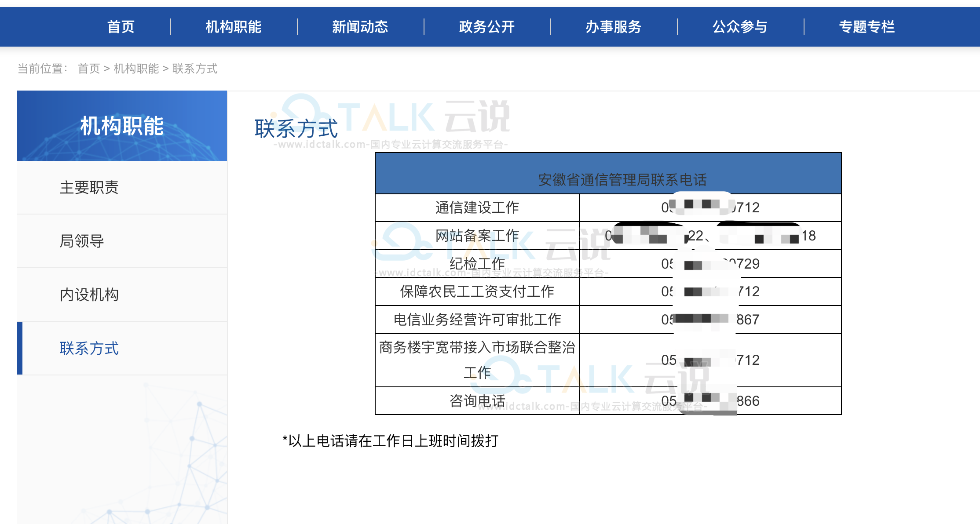Go to 新闻动态 in the navigation bar
The image size is (980, 524).
pyautogui.click(x=360, y=27)
